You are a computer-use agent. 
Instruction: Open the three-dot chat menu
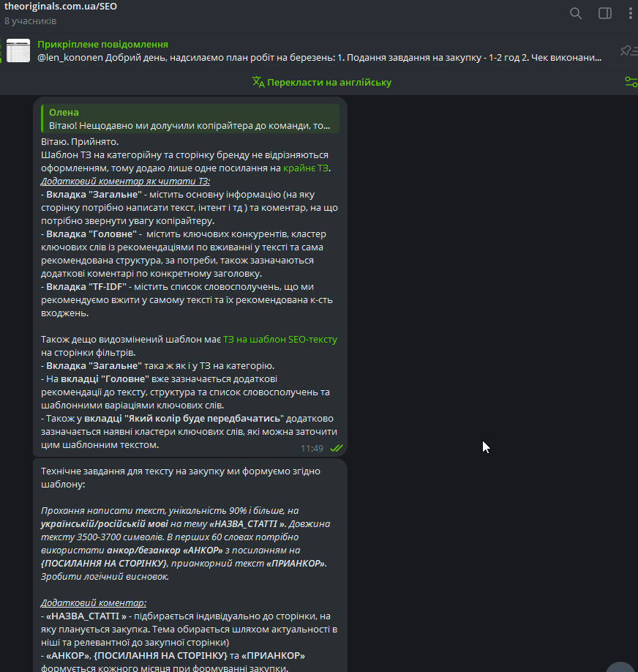[x=630, y=14]
